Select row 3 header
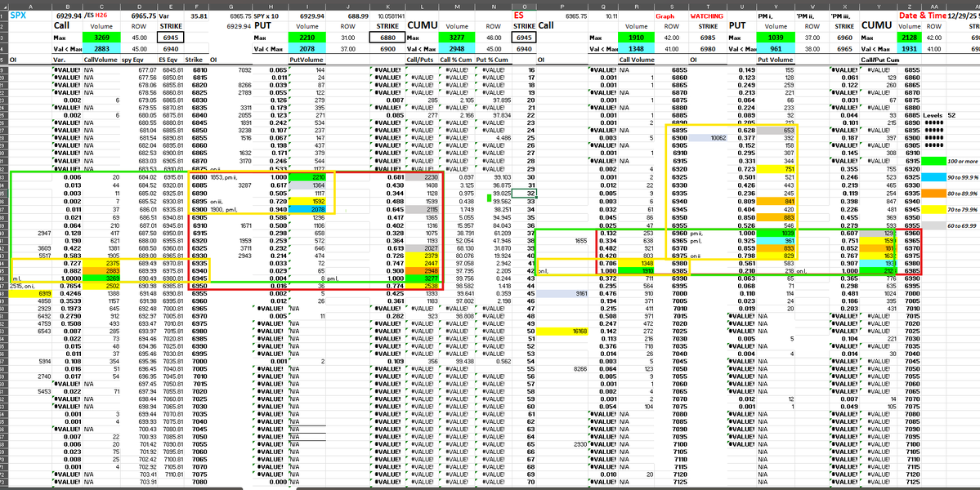 [4, 38]
